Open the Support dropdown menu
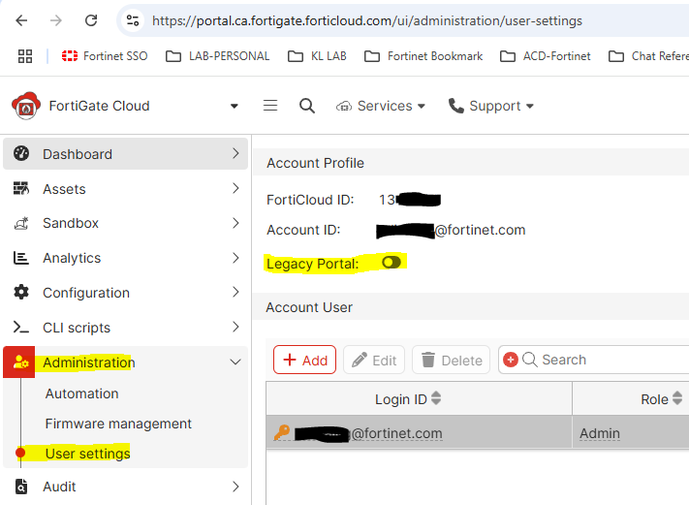Image resolution: width=689 pixels, height=505 pixels. tap(491, 106)
